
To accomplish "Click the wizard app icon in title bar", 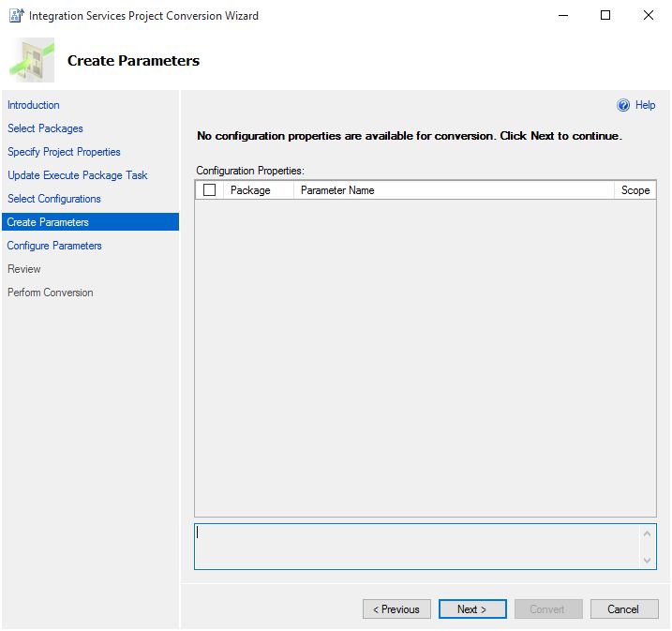I will tap(16, 15).
